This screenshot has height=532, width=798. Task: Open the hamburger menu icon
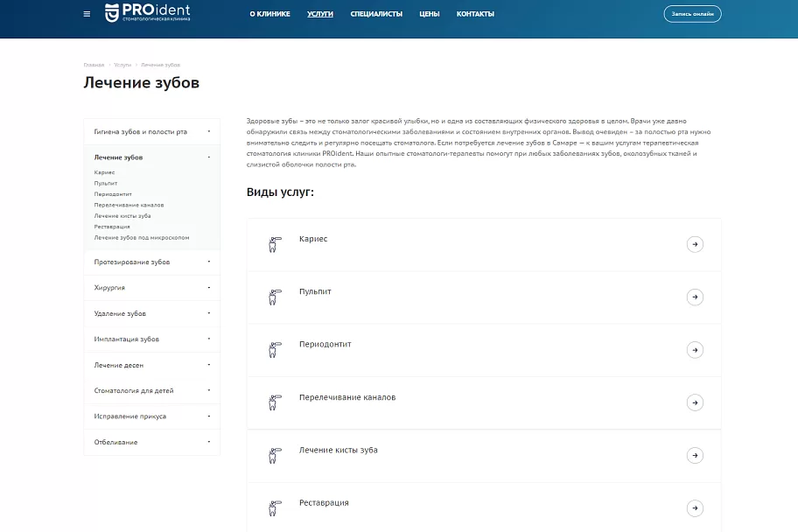tap(87, 14)
